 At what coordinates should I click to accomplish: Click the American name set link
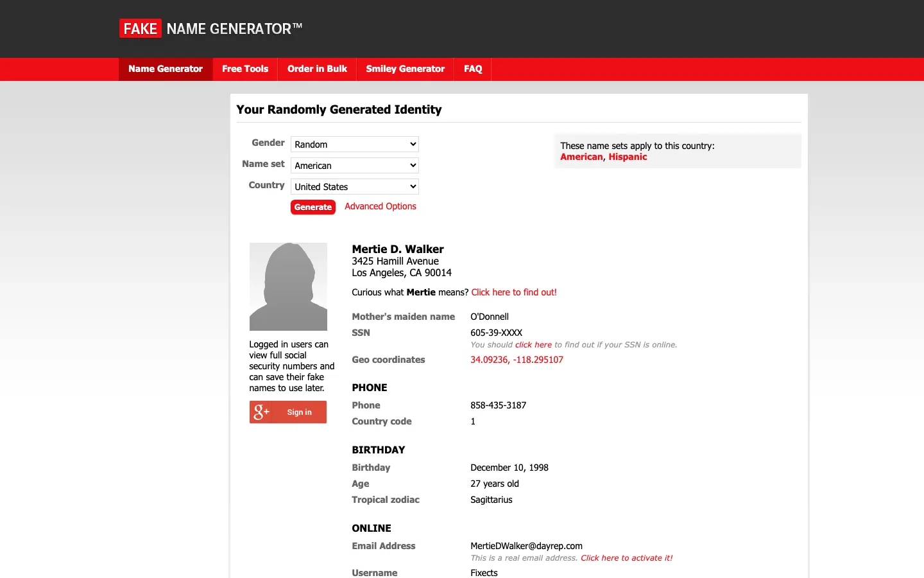point(581,157)
